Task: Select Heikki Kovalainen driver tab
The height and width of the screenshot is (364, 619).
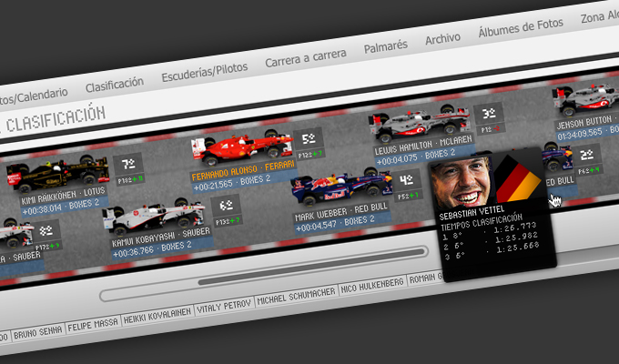Action: tap(157, 315)
